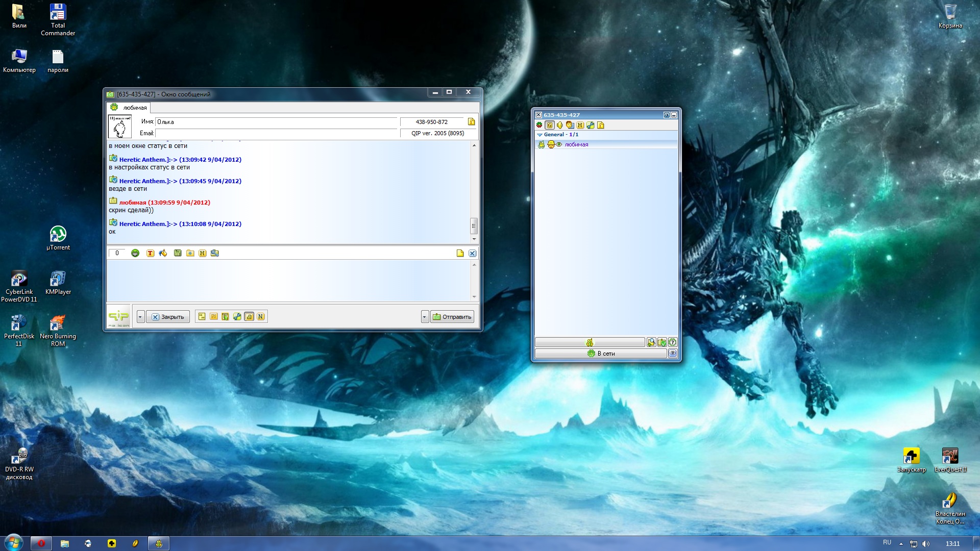Click the checklist with green check icon
Viewport: 980px width, 551px height.
pos(662,342)
